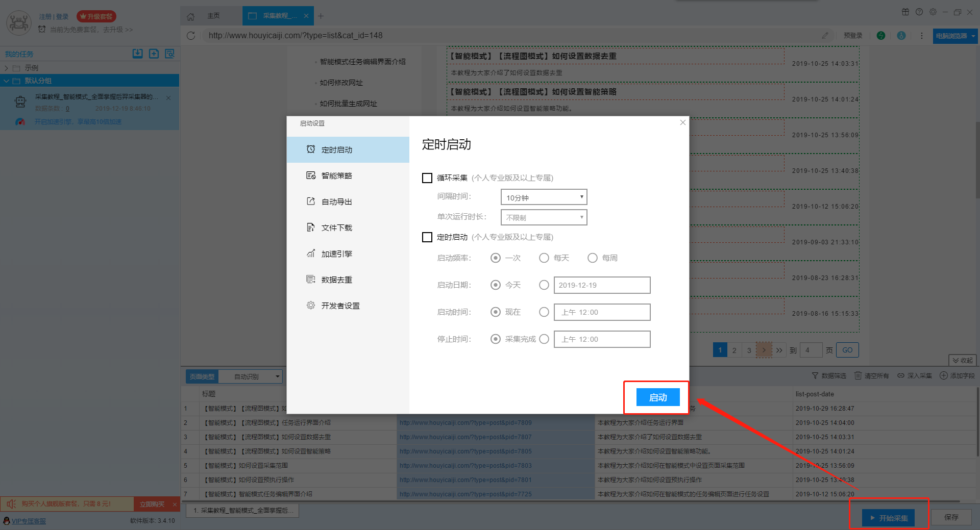Click the green round icon beside 预登录
Image resolution: width=980 pixels, height=530 pixels.
pos(881,35)
